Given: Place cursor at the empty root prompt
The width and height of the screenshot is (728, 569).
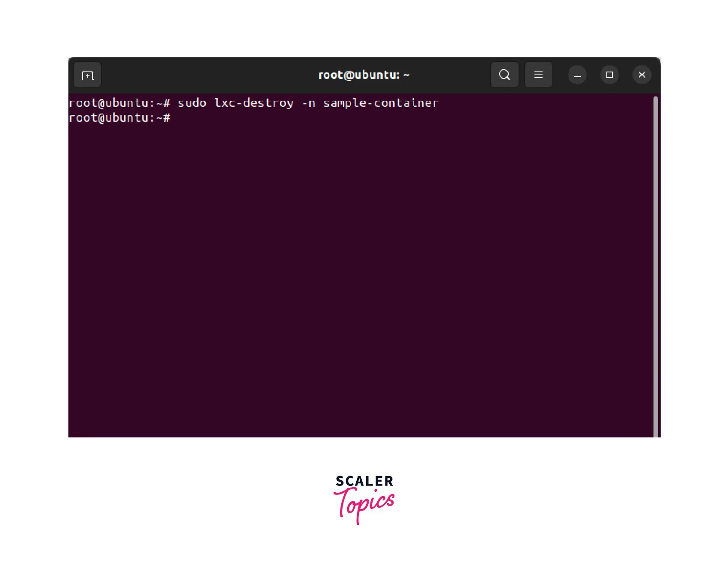Looking at the screenshot, I should point(180,118).
